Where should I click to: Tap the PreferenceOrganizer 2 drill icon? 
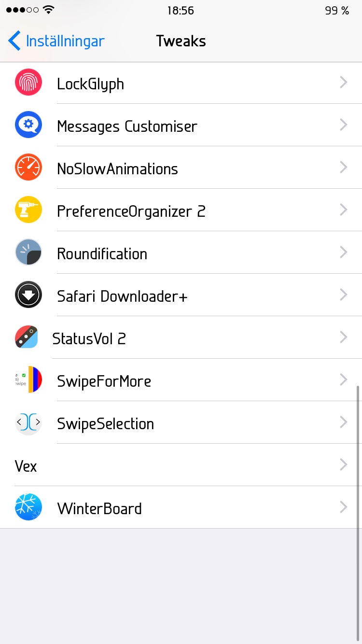28,210
